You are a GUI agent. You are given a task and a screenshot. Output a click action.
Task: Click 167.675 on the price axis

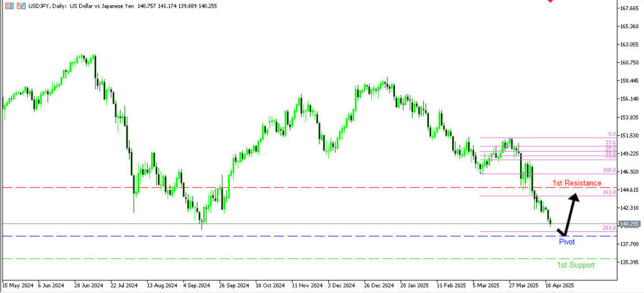[x=629, y=8]
